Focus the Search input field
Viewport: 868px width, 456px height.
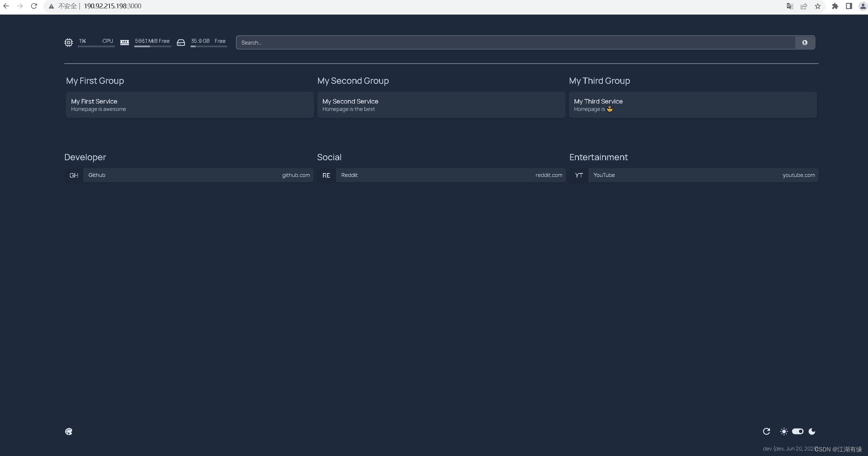(x=514, y=42)
